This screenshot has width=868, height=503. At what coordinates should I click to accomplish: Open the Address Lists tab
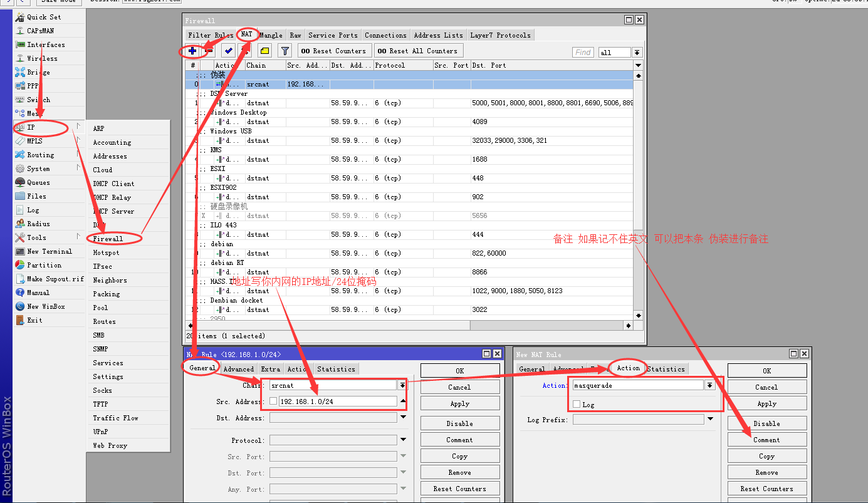click(x=439, y=35)
